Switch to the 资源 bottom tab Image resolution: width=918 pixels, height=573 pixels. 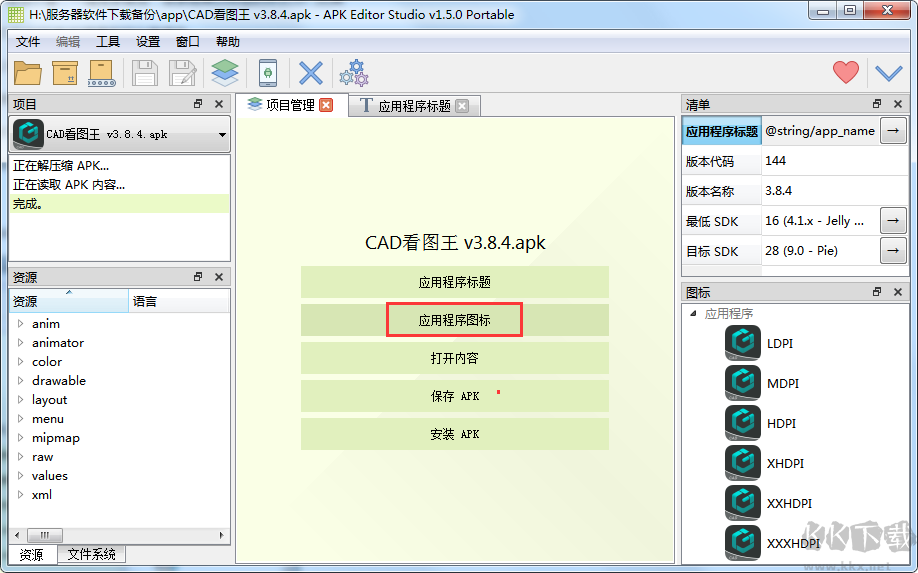tap(32, 554)
